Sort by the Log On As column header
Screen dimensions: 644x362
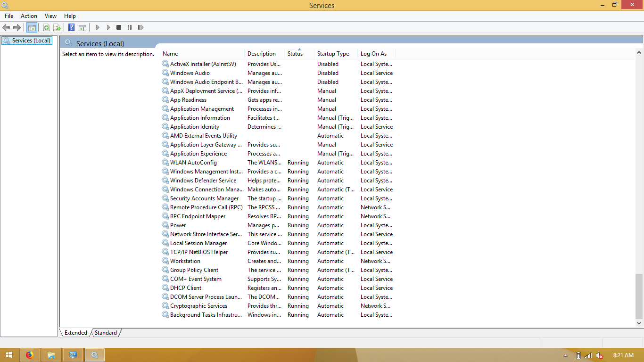[x=376, y=54]
